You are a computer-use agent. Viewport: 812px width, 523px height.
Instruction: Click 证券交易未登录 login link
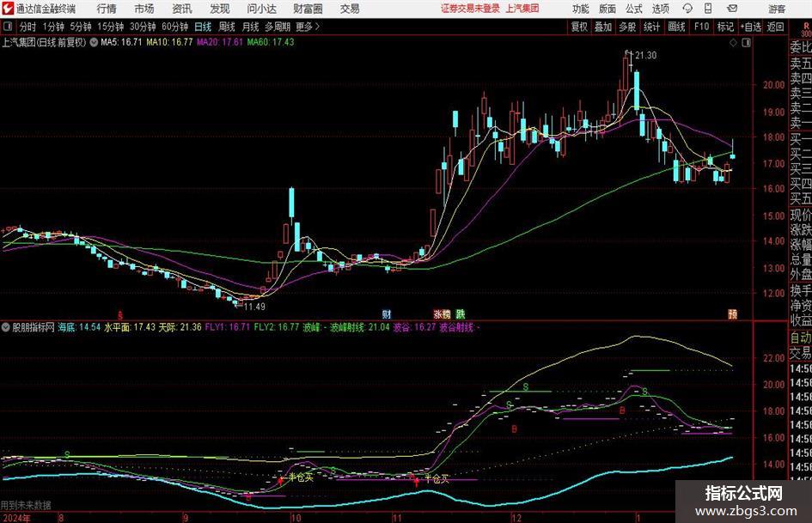pyautogui.click(x=470, y=9)
